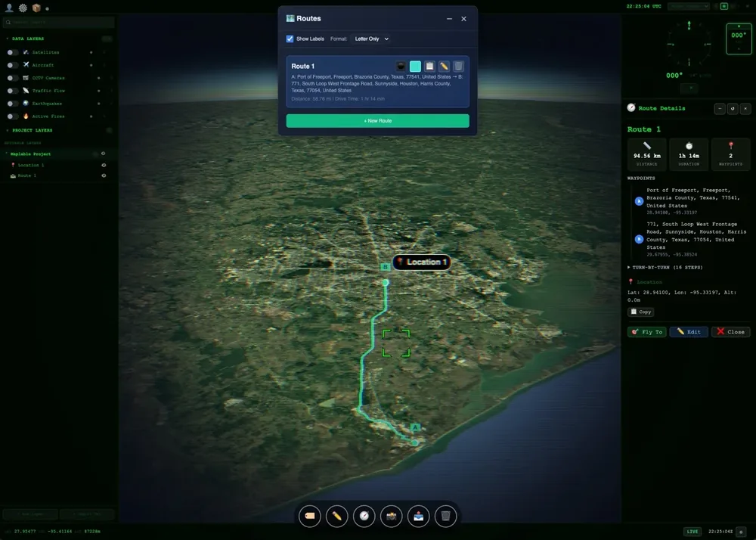Click the camera snapshot tool
Screen dimensions: 756x540
click(x=391, y=517)
